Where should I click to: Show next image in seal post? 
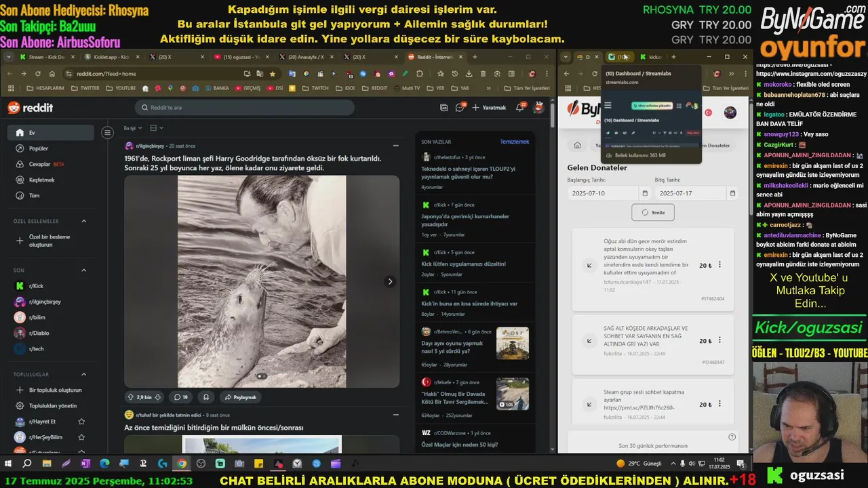(389, 281)
